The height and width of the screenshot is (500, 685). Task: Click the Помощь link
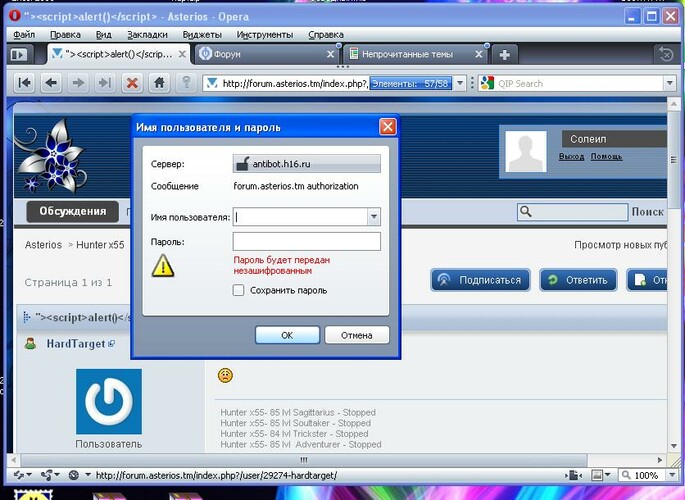[606, 156]
